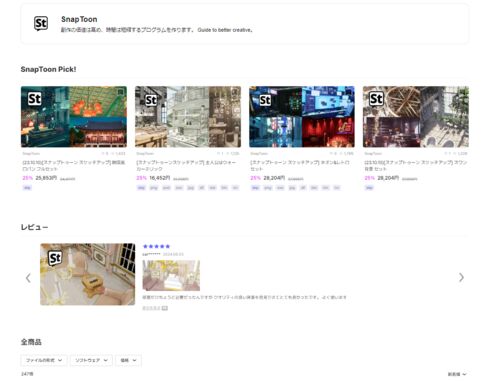
Task: Click the skp tag under first product
Action: 27,188
